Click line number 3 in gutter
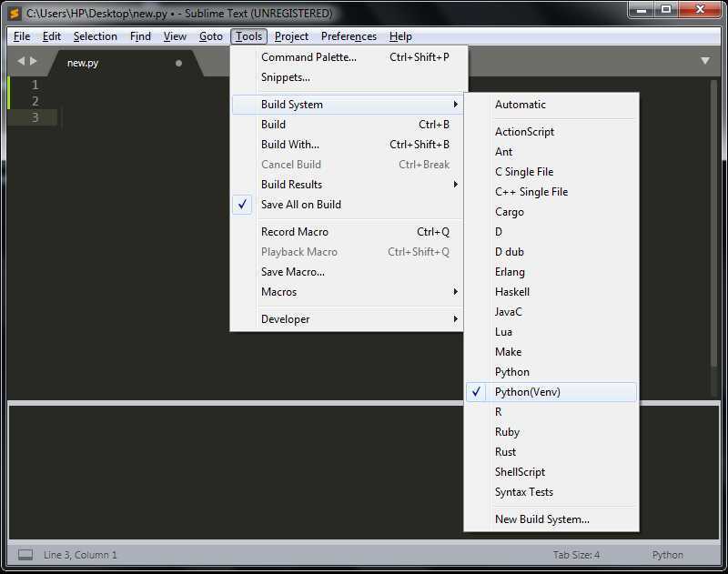 tap(35, 117)
